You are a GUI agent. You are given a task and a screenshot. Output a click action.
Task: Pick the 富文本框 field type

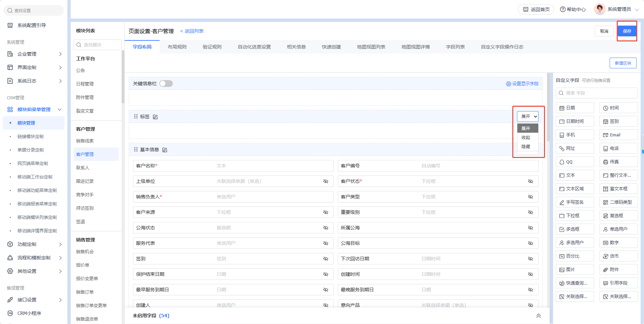[x=618, y=189]
